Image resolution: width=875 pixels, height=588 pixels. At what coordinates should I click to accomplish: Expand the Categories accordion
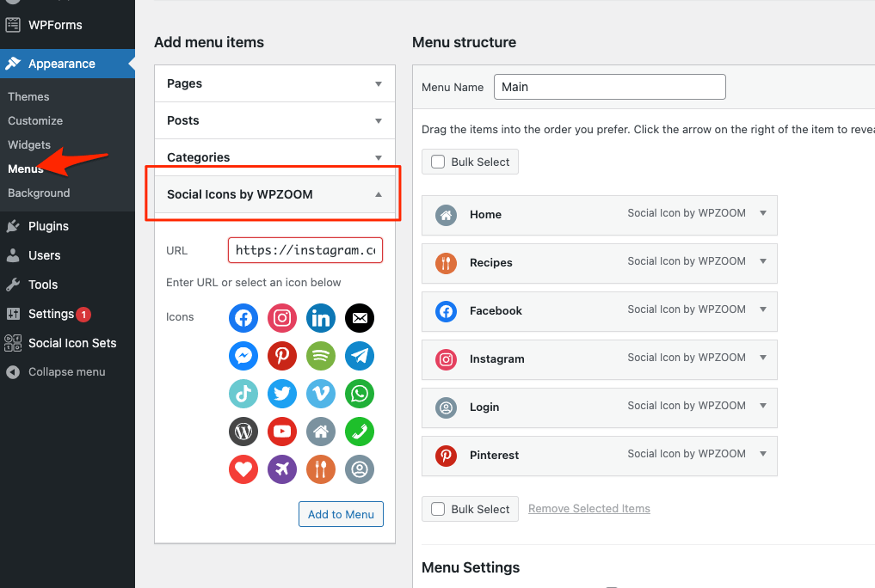(x=378, y=157)
